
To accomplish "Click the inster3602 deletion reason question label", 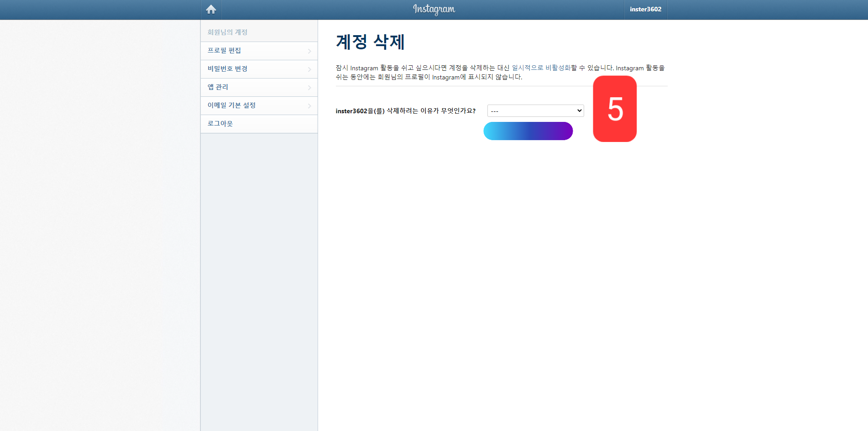I will click(x=406, y=111).
